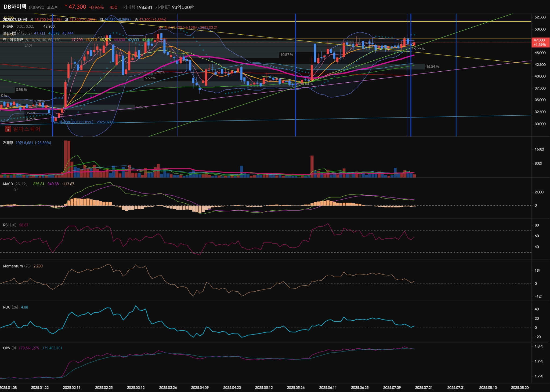
Task: Click the MACD indicator label
Action: coord(8,184)
